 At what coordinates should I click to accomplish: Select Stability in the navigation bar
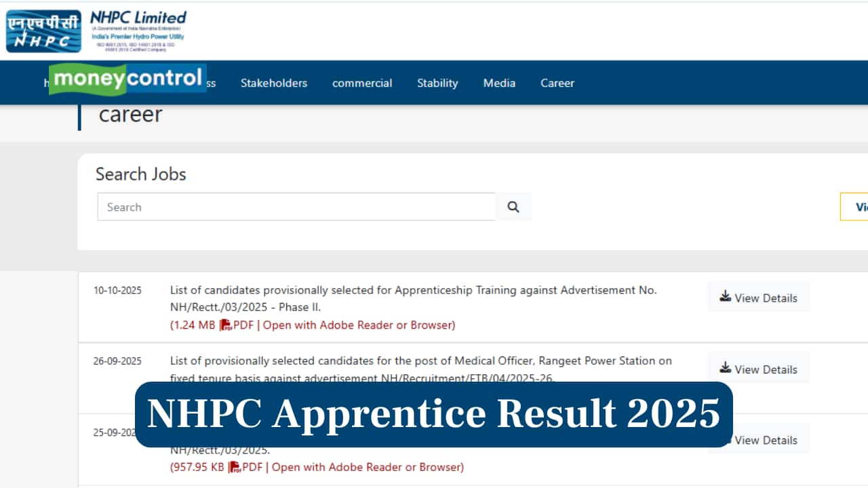[437, 83]
